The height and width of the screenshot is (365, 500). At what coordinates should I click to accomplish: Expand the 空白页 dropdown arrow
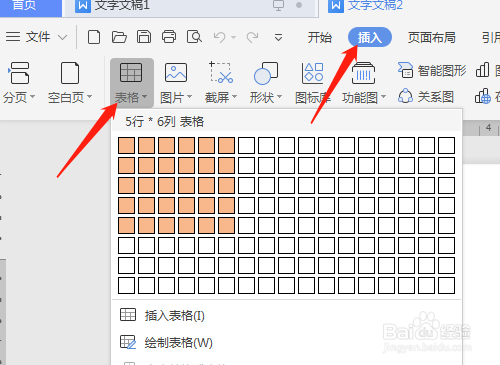click(x=89, y=97)
